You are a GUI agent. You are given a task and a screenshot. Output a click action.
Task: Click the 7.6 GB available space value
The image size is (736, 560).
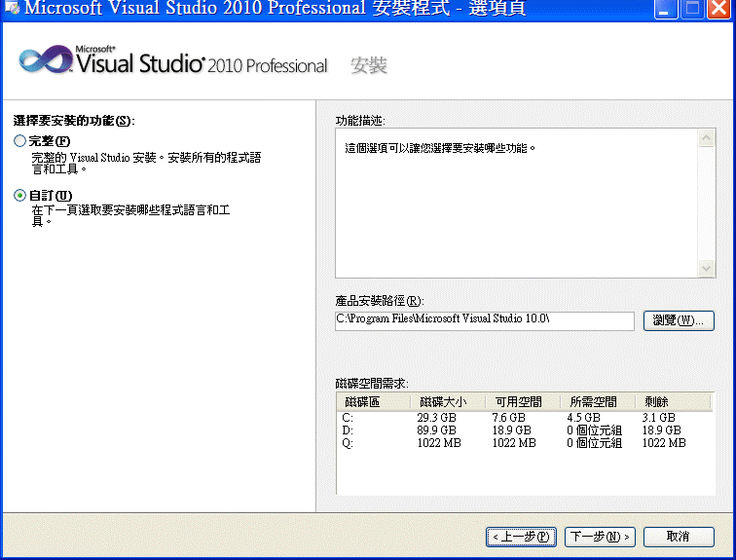point(508,417)
